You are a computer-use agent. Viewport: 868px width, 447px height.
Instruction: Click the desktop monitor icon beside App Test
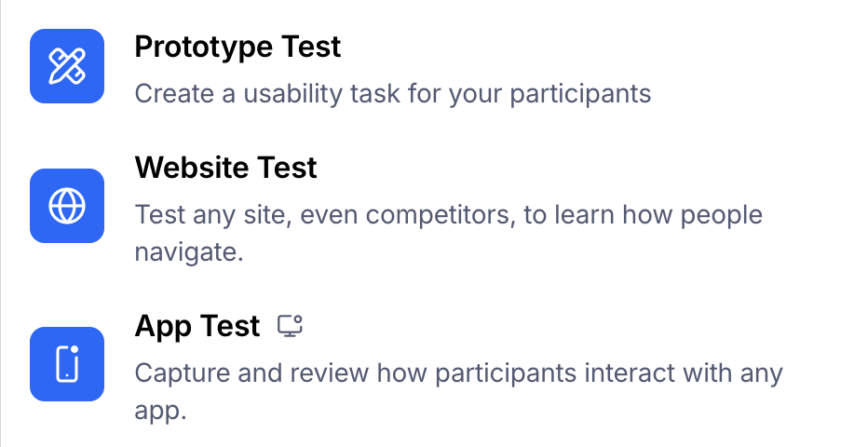pyautogui.click(x=290, y=325)
